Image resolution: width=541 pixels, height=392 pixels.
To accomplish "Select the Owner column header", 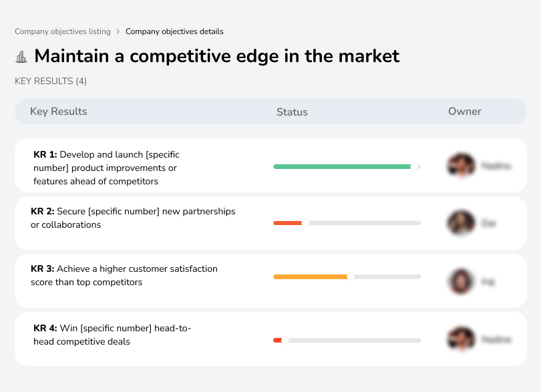I will pos(465,112).
